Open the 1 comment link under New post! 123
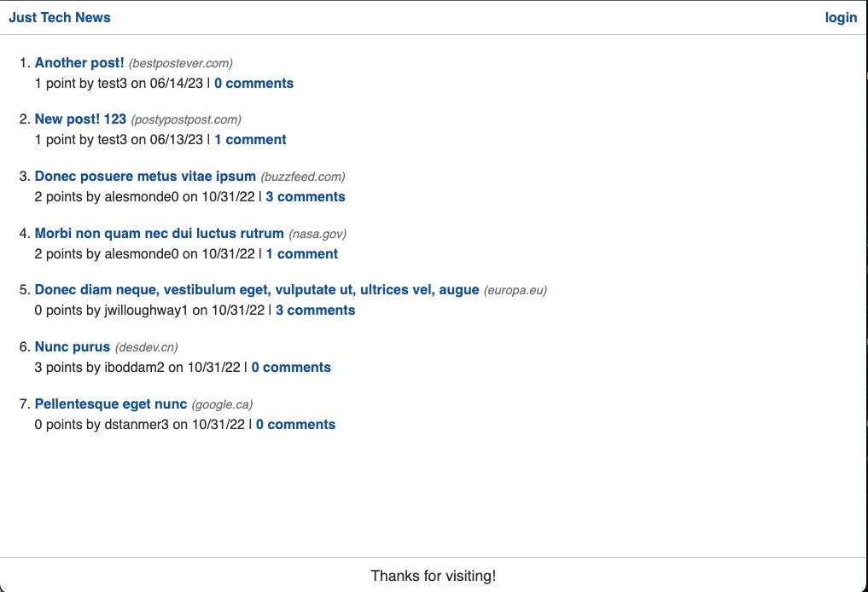Screen dimensions: 868x592 tap(250, 139)
